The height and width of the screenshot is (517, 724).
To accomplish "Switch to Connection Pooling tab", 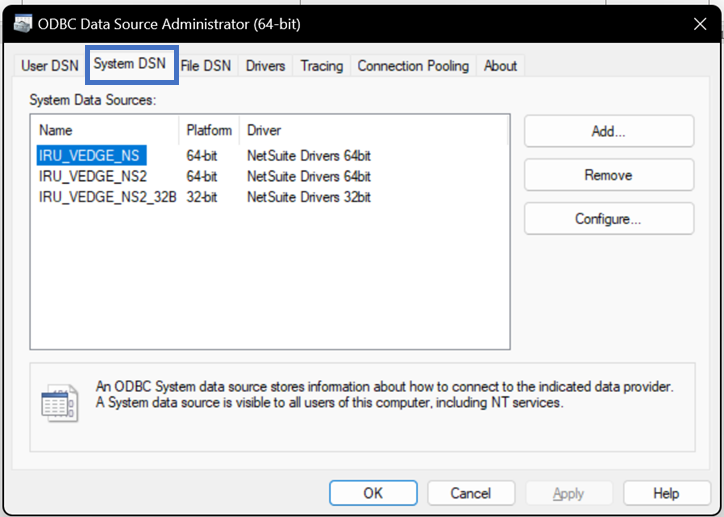I will click(413, 66).
